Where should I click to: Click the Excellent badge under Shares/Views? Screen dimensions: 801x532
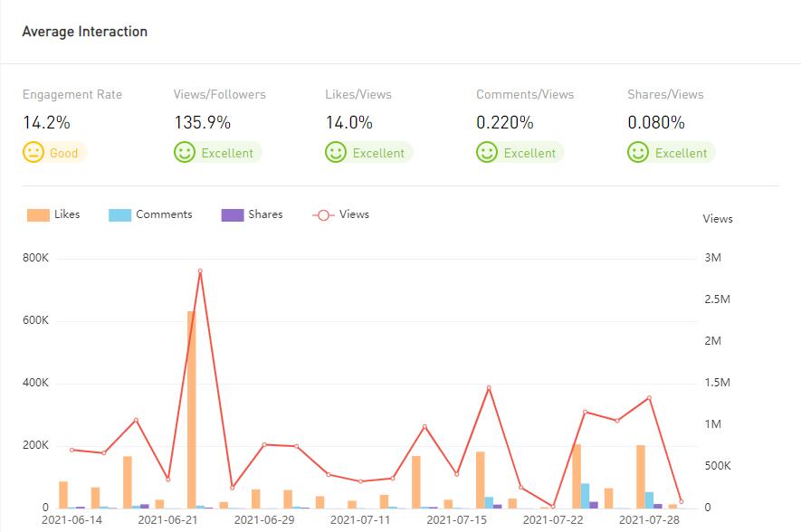click(x=681, y=153)
